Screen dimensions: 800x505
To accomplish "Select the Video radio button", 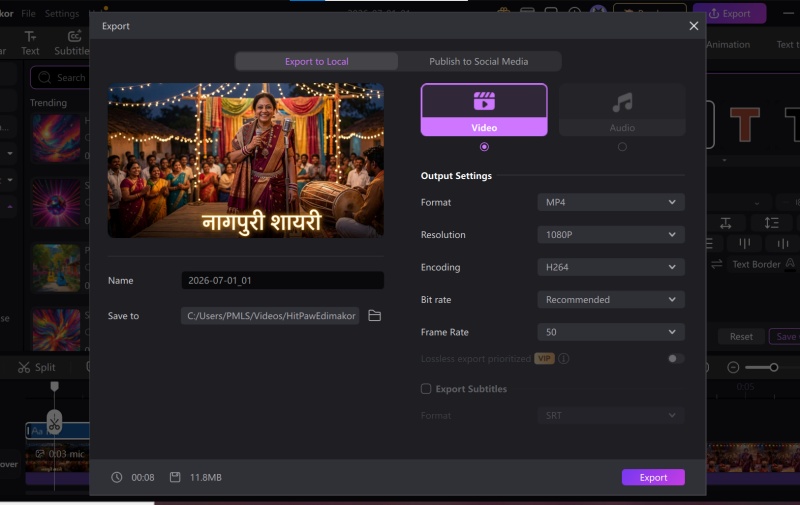I will click(484, 147).
